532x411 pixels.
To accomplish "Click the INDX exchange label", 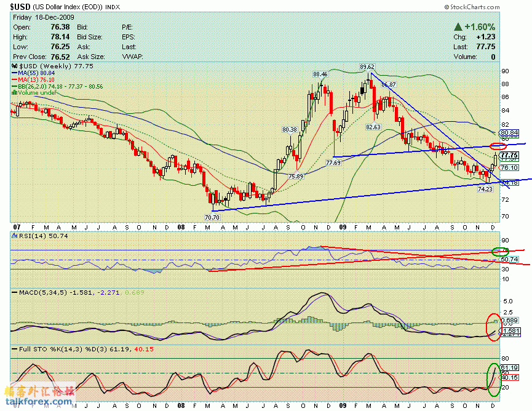I will pos(113,7).
